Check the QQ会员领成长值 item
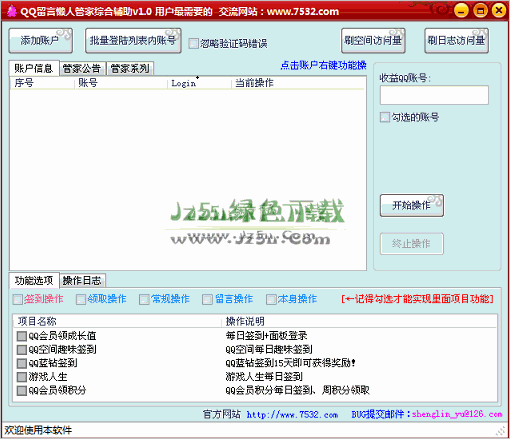 (x=22, y=336)
